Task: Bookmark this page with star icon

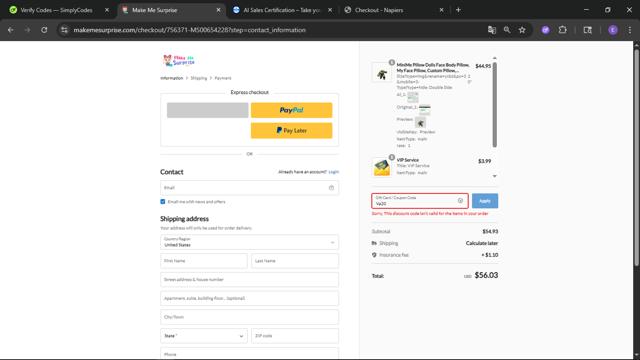Action: 522,30
